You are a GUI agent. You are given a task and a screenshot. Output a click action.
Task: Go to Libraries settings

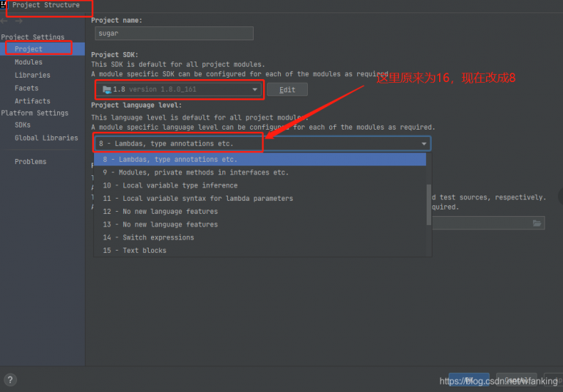pyautogui.click(x=32, y=75)
